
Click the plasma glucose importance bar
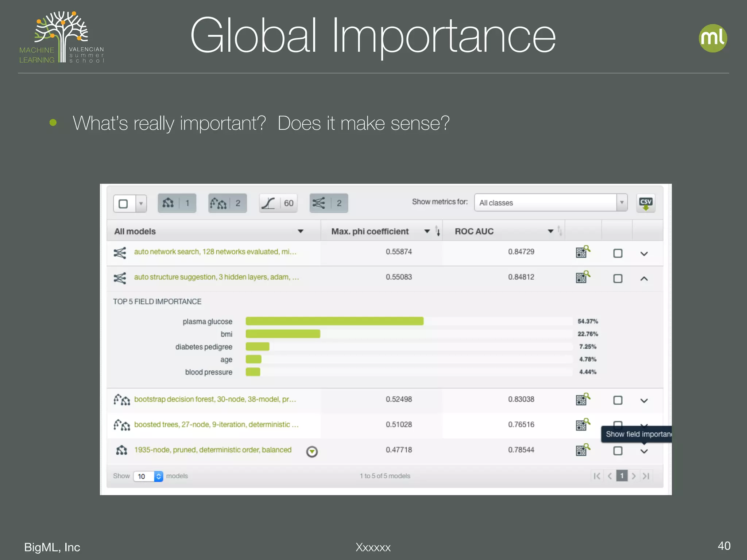point(334,321)
